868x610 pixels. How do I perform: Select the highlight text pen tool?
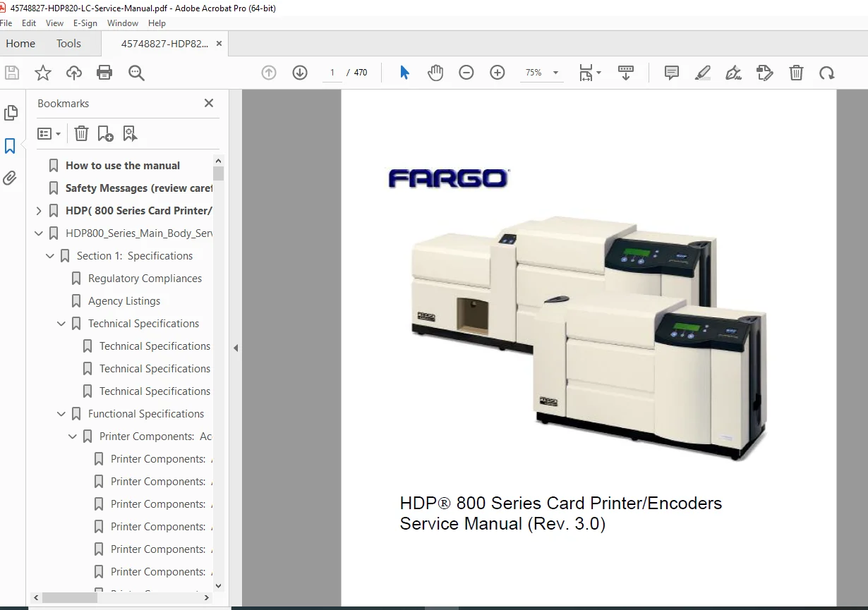point(703,73)
